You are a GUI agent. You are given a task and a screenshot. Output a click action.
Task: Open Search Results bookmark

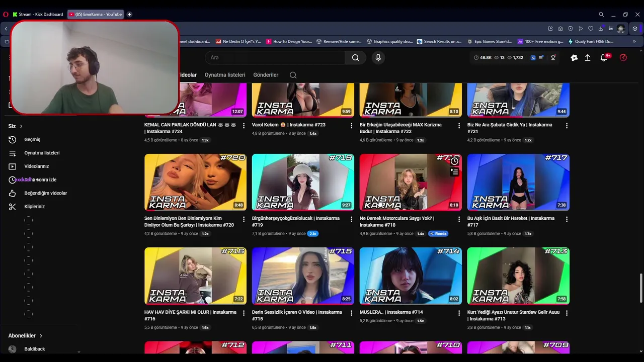(439, 42)
